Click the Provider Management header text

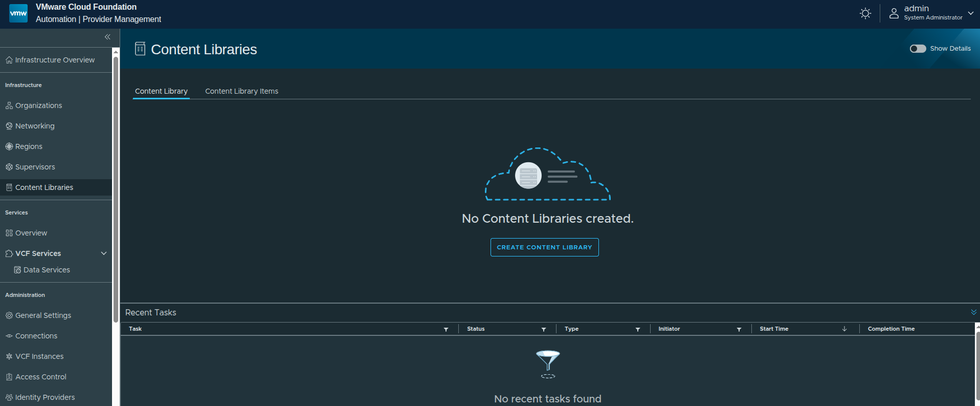point(122,19)
